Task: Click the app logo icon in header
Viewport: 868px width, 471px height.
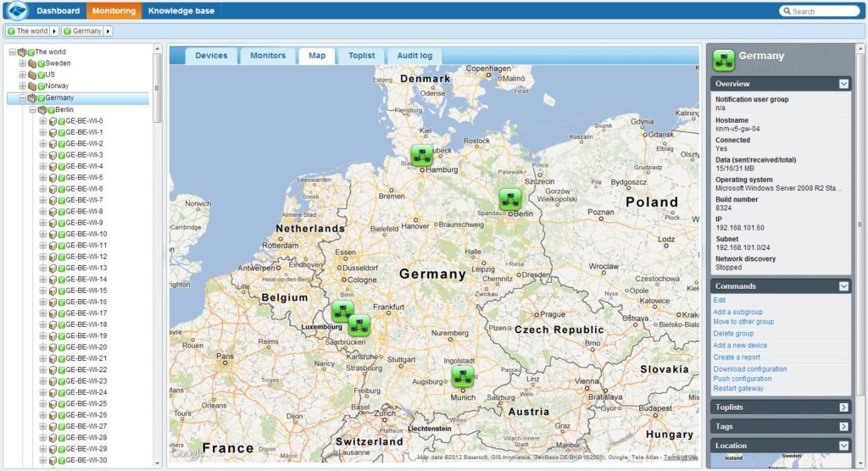Action: coord(17,10)
